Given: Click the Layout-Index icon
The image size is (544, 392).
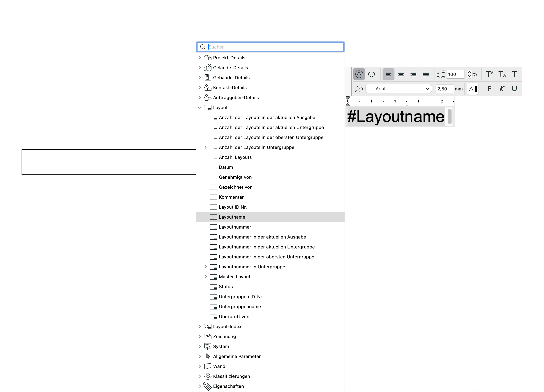Looking at the screenshot, I should [x=208, y=326].
